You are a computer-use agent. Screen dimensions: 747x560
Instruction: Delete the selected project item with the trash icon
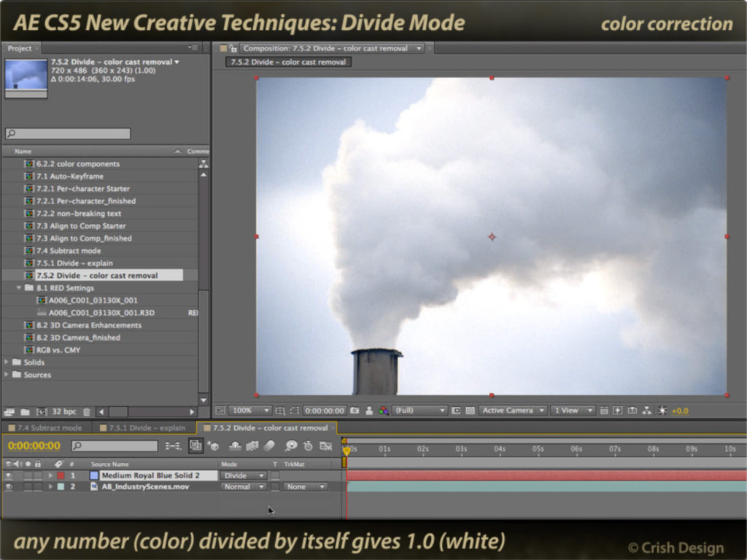click(x=86, y=411)
